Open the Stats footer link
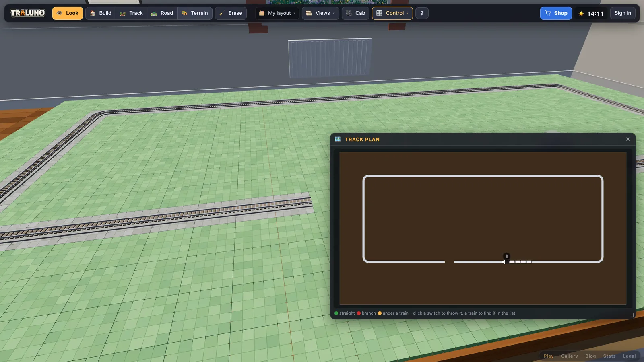 pyautogui.click(x=609, y=356)
